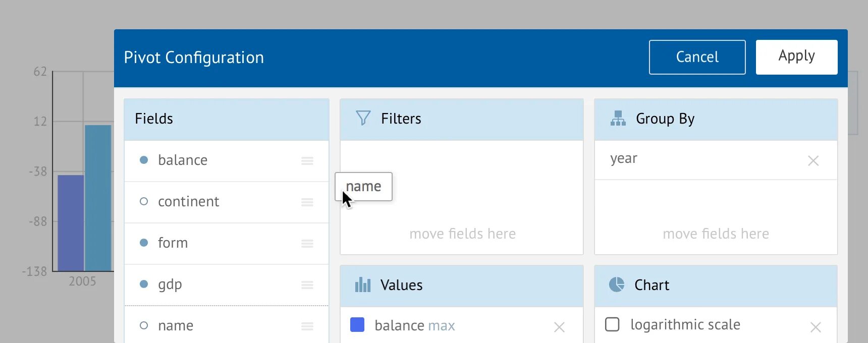The width and height of the screenshot is (868, 343).
Task: Cancel the pivot configuration
Action: tap(697, 57)
